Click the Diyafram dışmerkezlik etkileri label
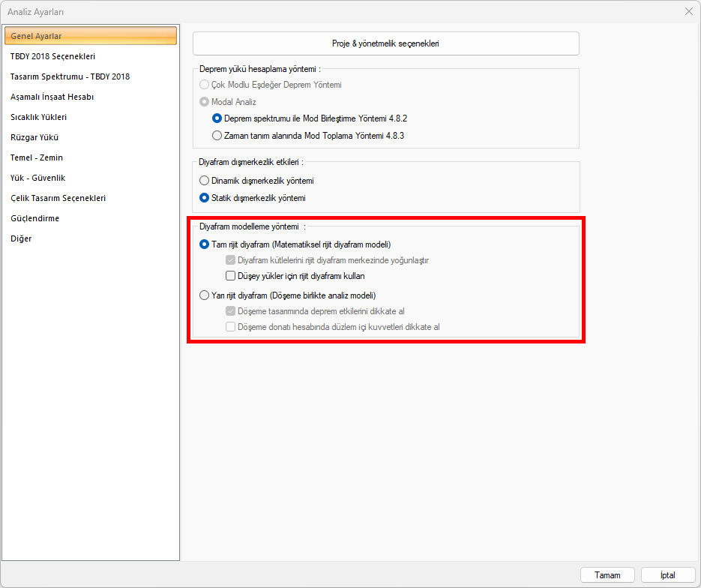This screenshot has height=588, width=701. [251, 162]
